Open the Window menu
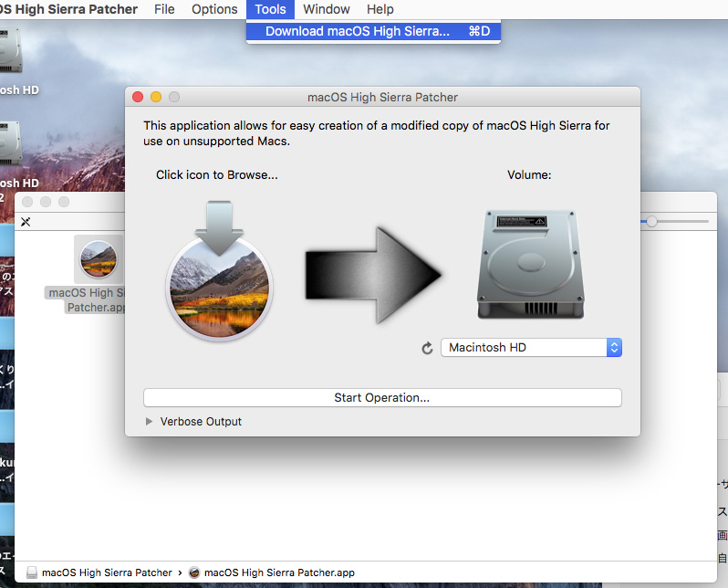Viewport: 728px width, 588px height. pyautogui.click(x=327, y=9)
